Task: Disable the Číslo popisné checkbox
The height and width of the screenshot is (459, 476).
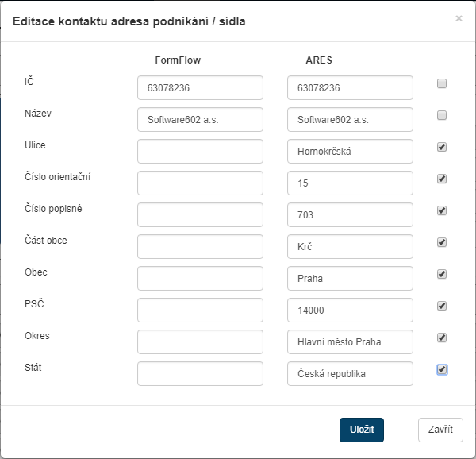Action: pyautogui.click(x=442, y=210)
